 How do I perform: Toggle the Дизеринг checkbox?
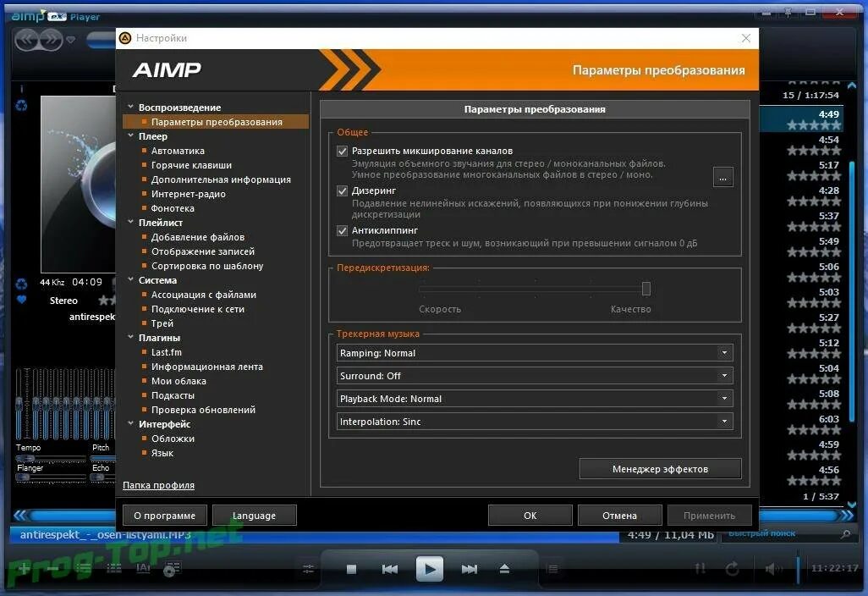pos(342,190)
